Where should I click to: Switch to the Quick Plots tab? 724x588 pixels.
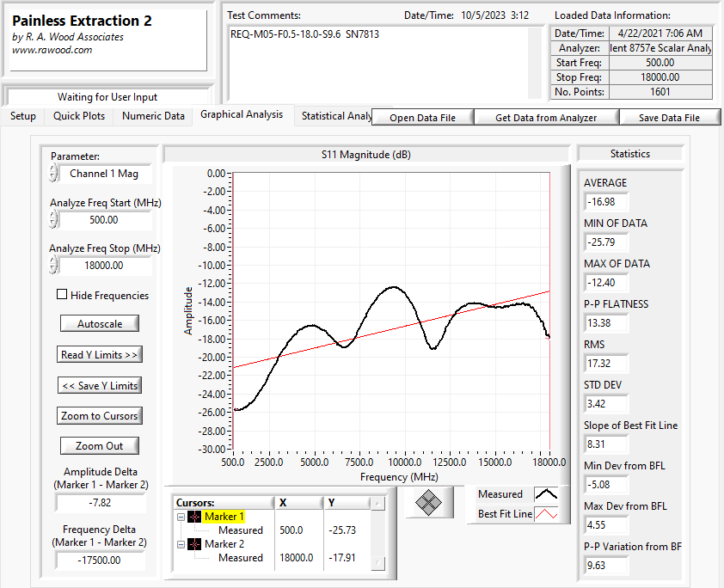(x=79, y=116)
